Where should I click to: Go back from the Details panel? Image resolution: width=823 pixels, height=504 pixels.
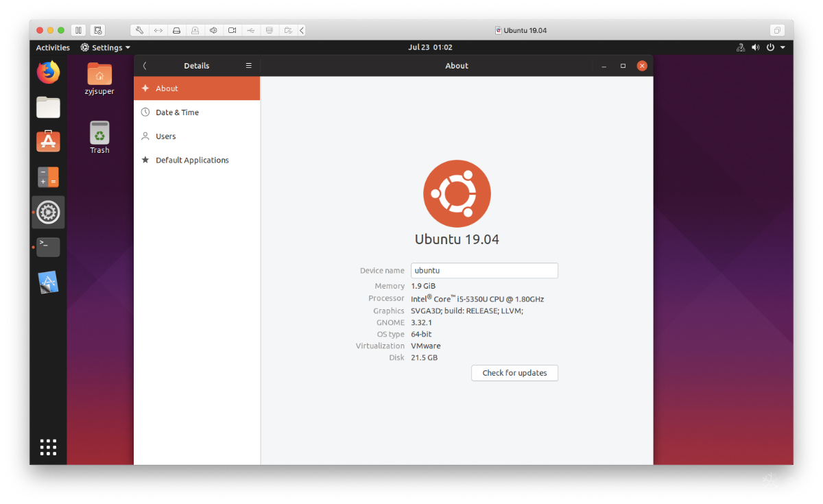coord(145,66)
